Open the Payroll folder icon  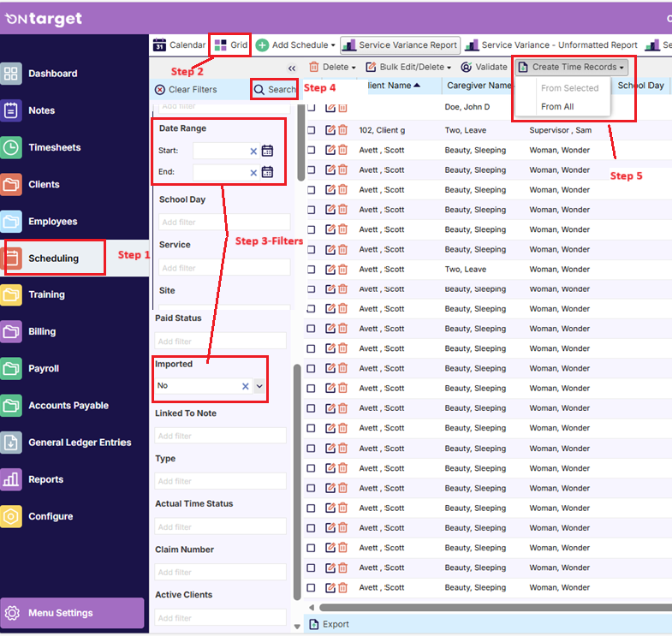(11, 369)
